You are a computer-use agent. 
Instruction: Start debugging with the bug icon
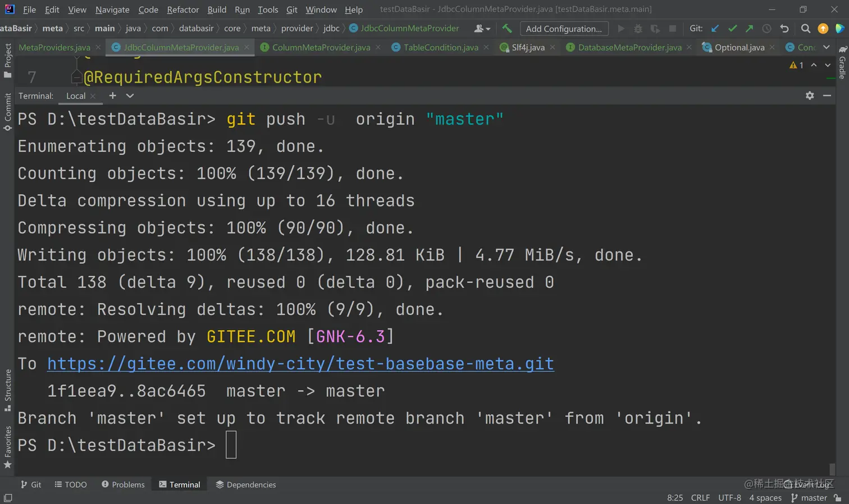(x=638, y=29)
